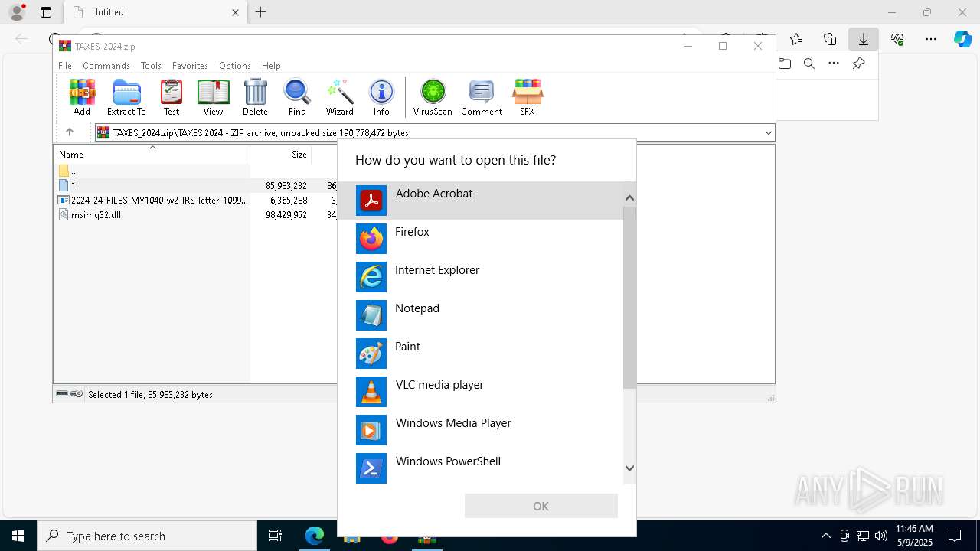
Task: Open the Options menu
Action: (x=235, y=66)
